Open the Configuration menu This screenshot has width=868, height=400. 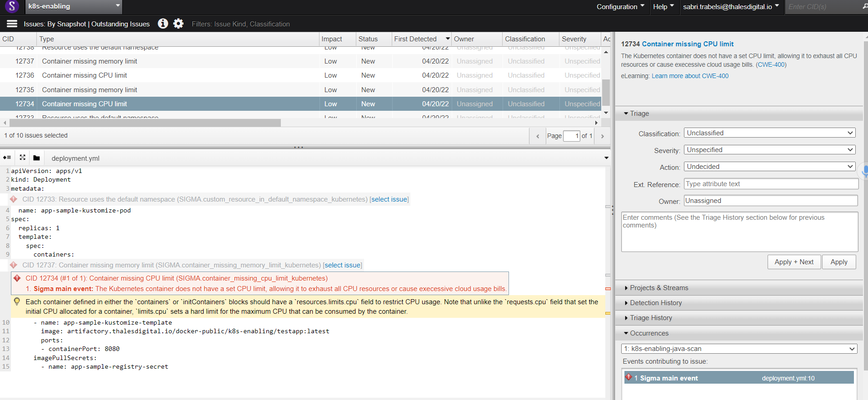coord(620,6)
